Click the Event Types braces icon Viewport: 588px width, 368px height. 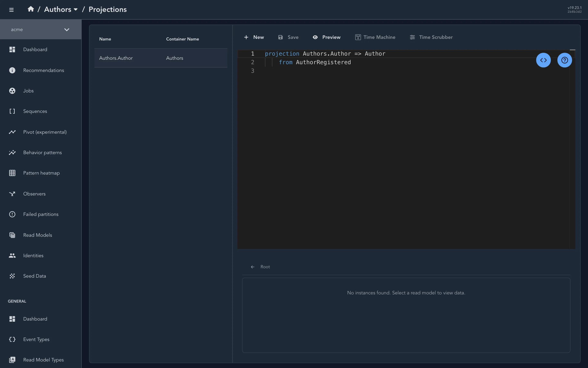click(x=12, y=339)
